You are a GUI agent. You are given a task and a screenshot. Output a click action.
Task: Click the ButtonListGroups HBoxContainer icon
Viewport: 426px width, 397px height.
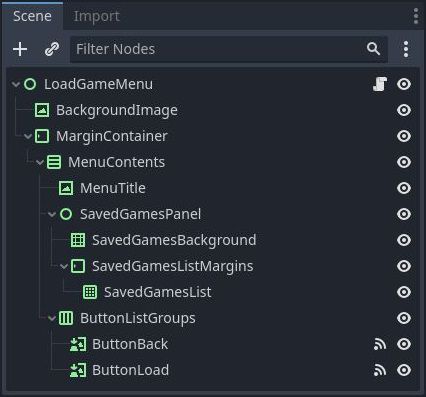point(66,318)
